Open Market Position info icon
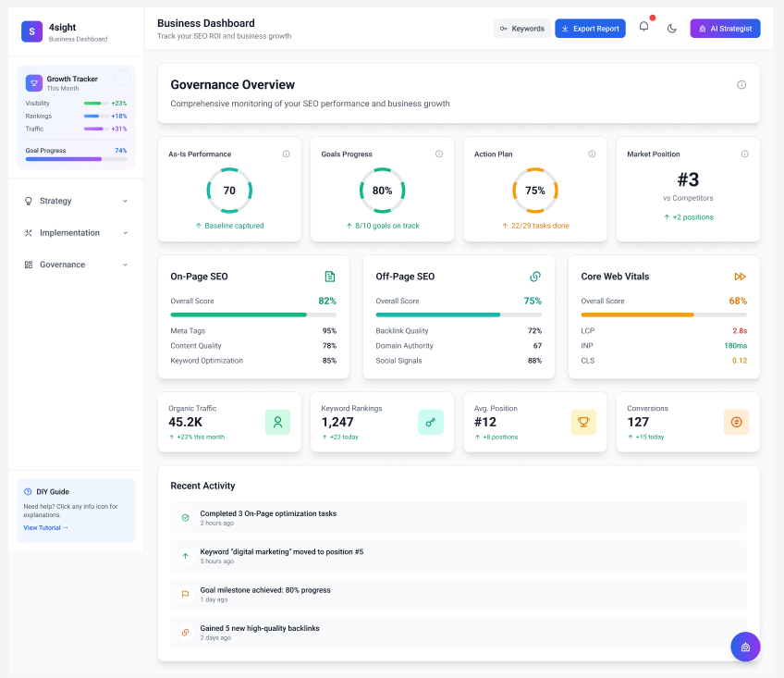 tap(745, 154)
